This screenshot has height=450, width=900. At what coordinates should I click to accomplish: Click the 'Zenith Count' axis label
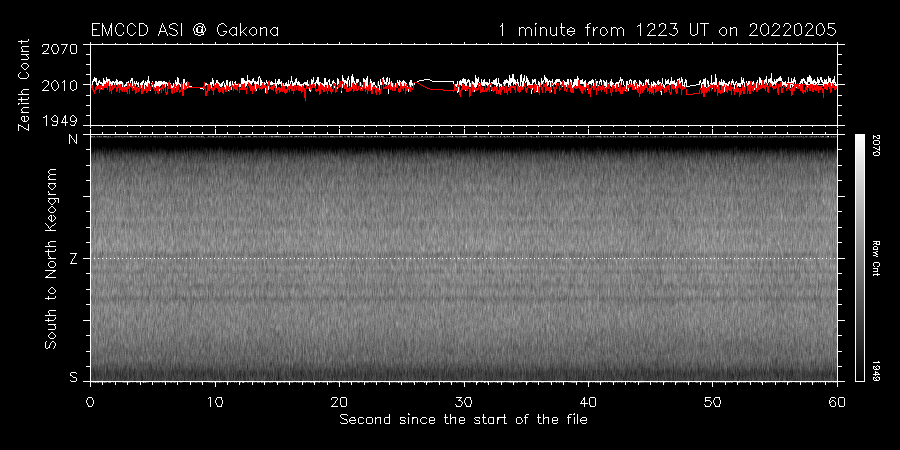tap(24, 85)
